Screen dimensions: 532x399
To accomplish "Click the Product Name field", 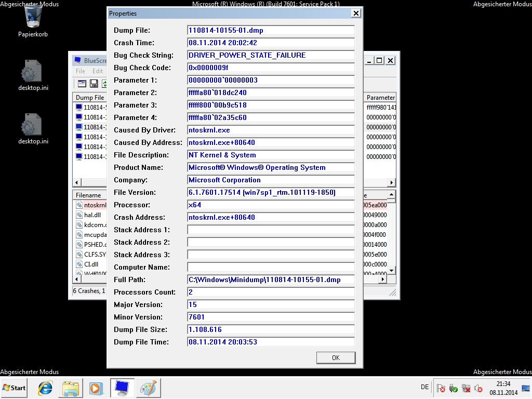I will click(x=271, y=167).
